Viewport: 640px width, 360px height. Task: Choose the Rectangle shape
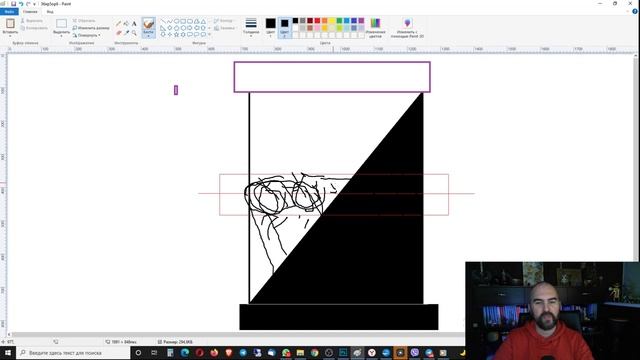pos(183,21)
